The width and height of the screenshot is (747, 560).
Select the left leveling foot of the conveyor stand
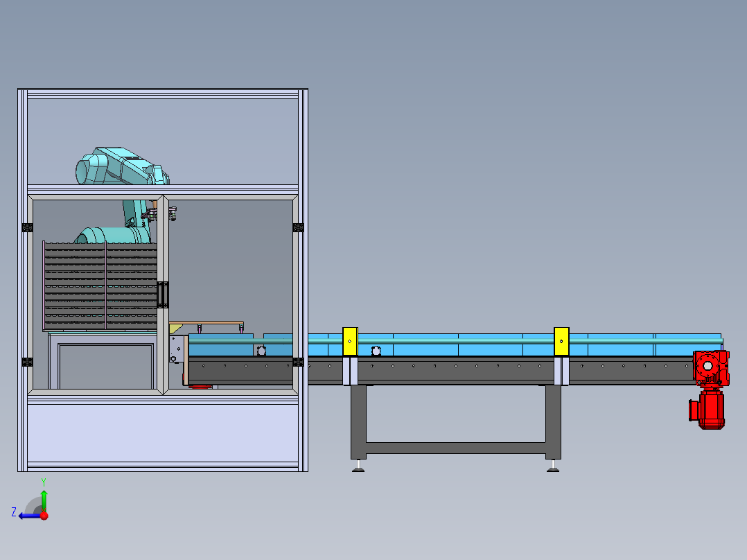pos(358,466)
